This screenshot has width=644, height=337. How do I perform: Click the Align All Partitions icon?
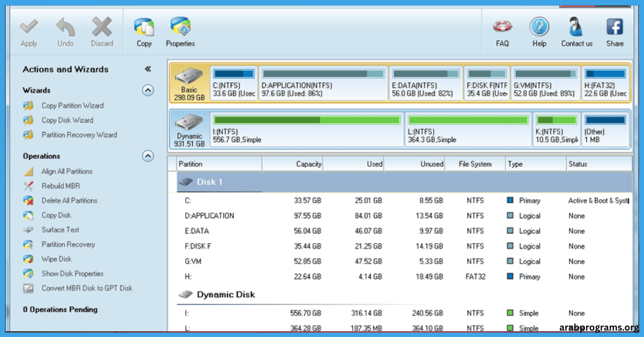click(x=28, y=172)
